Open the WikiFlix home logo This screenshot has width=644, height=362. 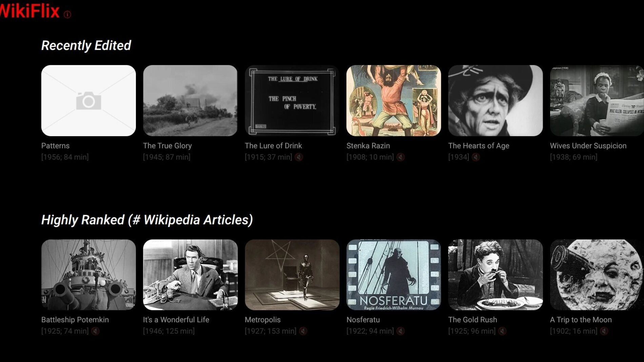(30, 11)
